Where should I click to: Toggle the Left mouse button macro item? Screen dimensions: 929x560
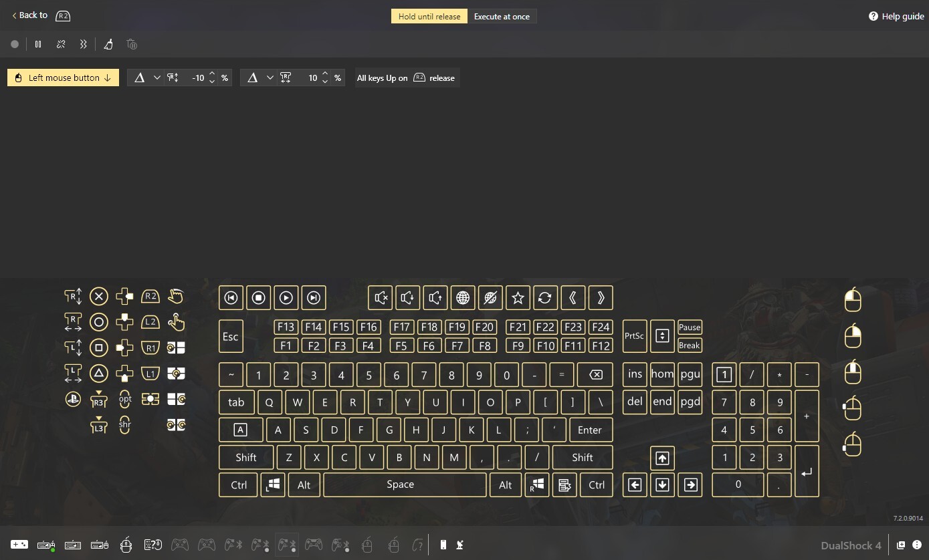point(63,78)
